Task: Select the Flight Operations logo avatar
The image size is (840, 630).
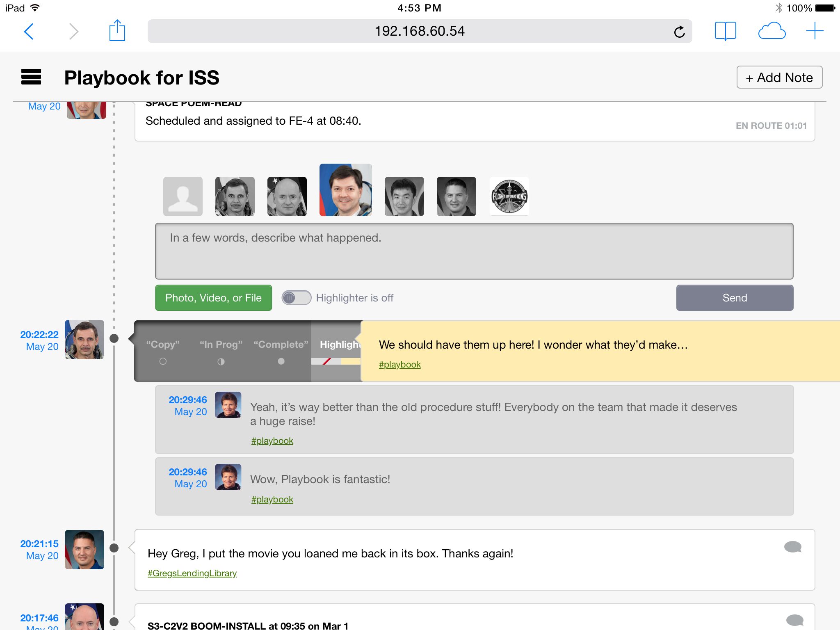Action: tap(509, 196)
